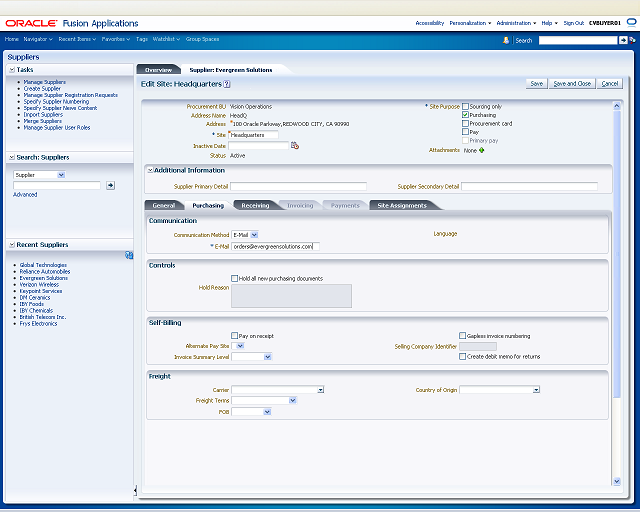The width and height of the screenshot is (640, 512).
Task: Open the Merge Suppliers task link
Action: coord(42,121)
